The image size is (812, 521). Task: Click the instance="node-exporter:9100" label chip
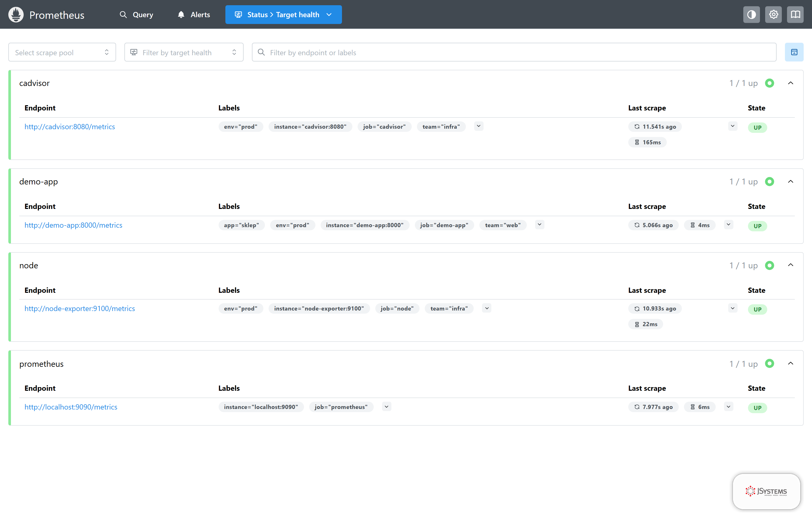[319, 308]
